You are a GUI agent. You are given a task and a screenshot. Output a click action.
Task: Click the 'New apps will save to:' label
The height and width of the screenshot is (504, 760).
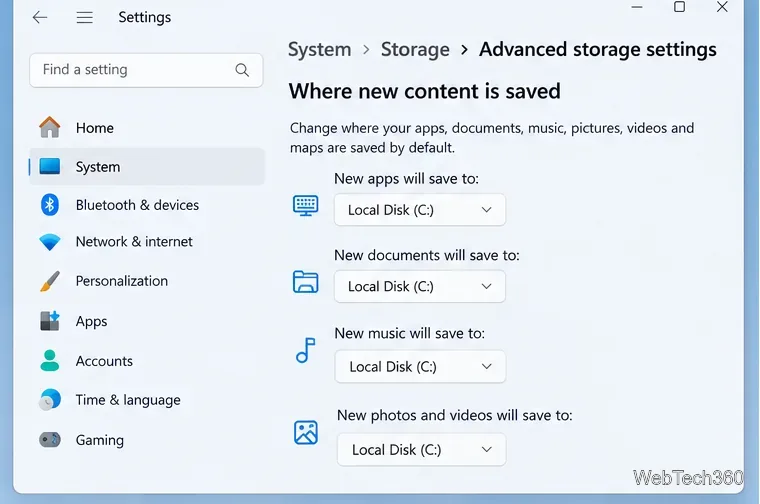tap(406, 178)
